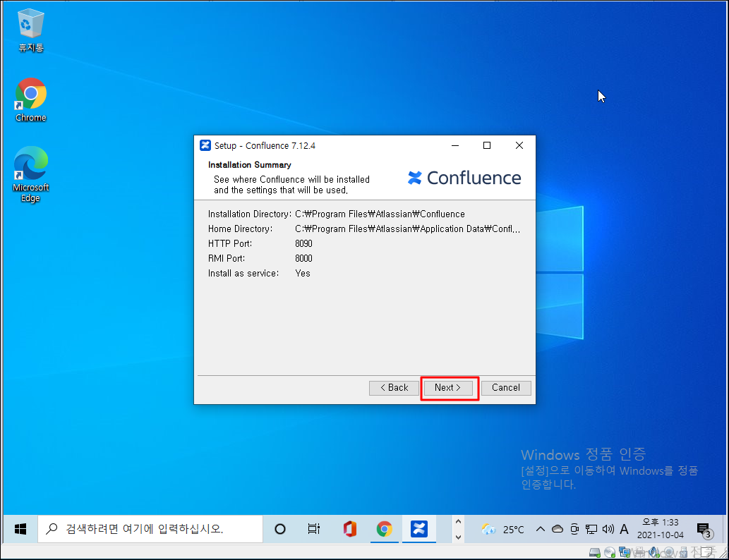Open the Recycle Bin desktop icon
The width and height of the screenshot is (729, 560).
(30, 30)
